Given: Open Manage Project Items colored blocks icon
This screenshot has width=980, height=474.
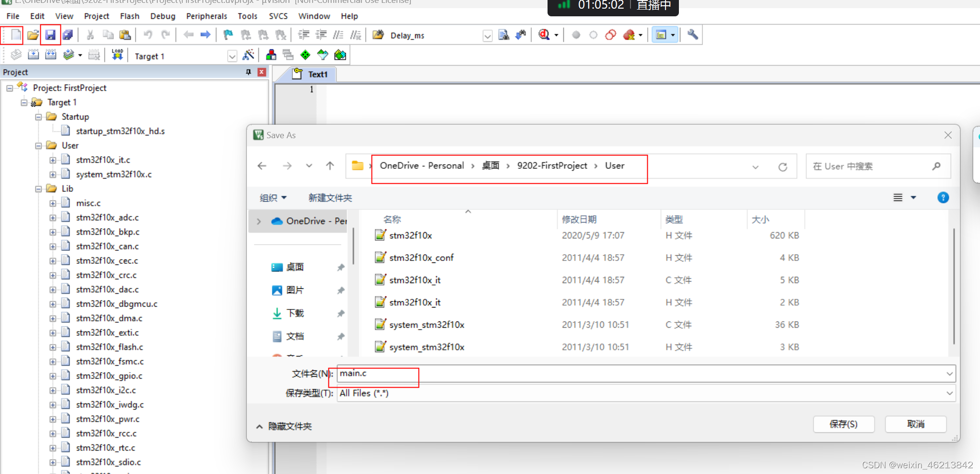Looking at the screenshot, I should tap(271, 55).
